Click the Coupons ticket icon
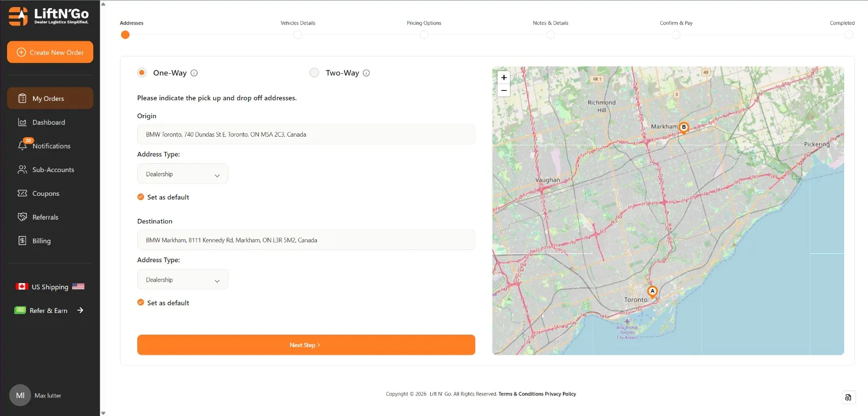The width and height of the screenshot is (868, 416). pyautogui.click(x=22, y=193)
